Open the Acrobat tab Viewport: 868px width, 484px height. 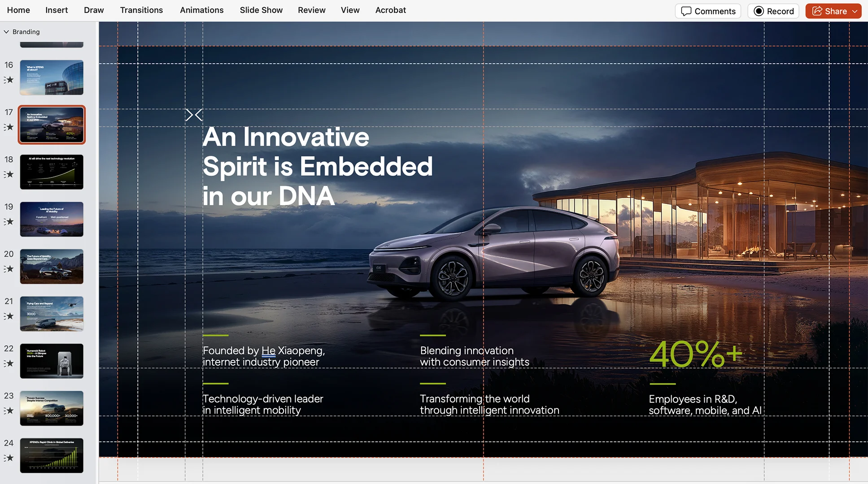390,10
